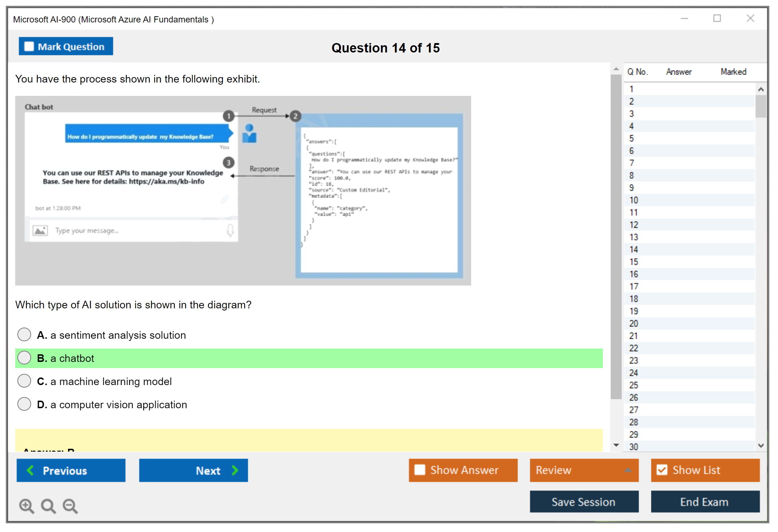Screen dimensions: 778x532
Task: Uncheck the Show List checkbox
Action: click(x=662, y=470)
